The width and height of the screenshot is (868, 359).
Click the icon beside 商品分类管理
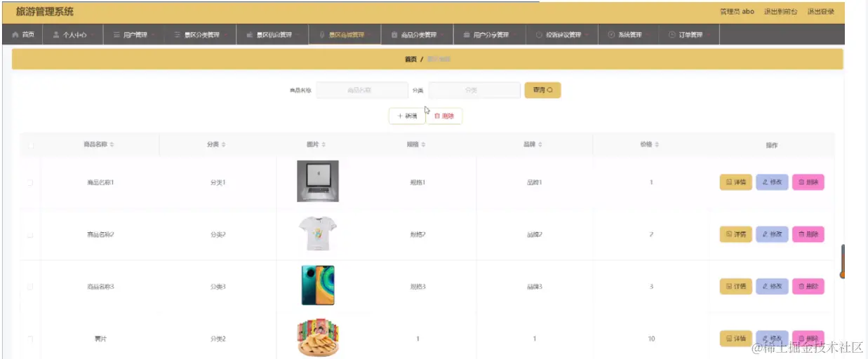pos(394,34)
